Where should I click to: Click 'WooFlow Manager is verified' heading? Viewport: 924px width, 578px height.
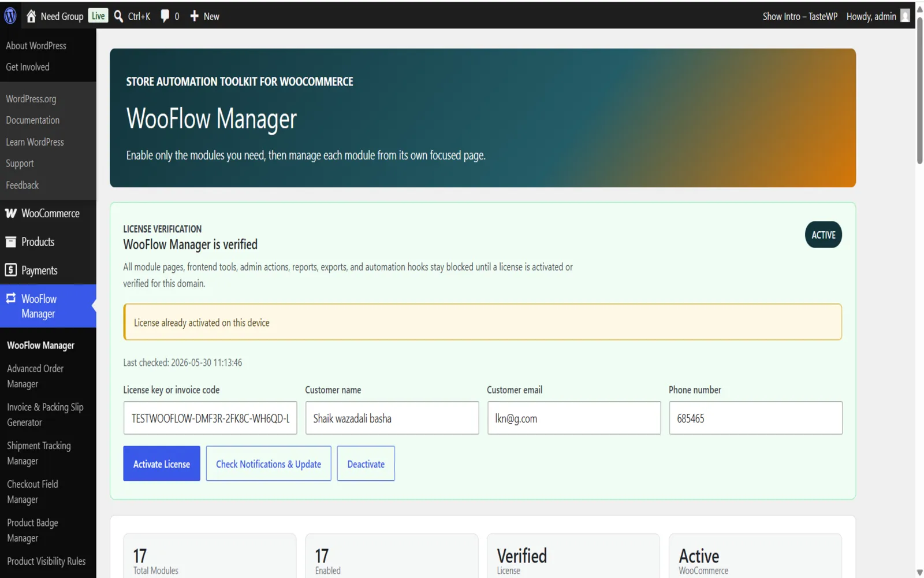pos(191,244)
